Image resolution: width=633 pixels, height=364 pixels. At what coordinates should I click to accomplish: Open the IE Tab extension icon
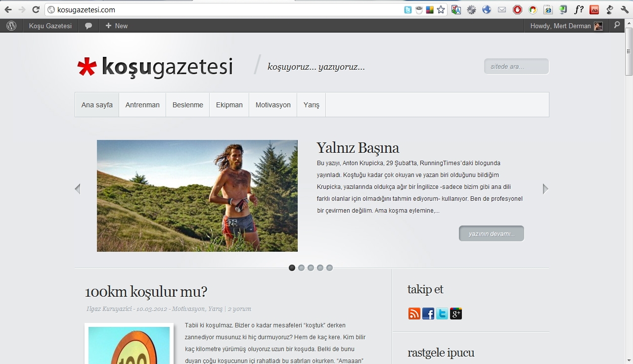tap(548, 9)
